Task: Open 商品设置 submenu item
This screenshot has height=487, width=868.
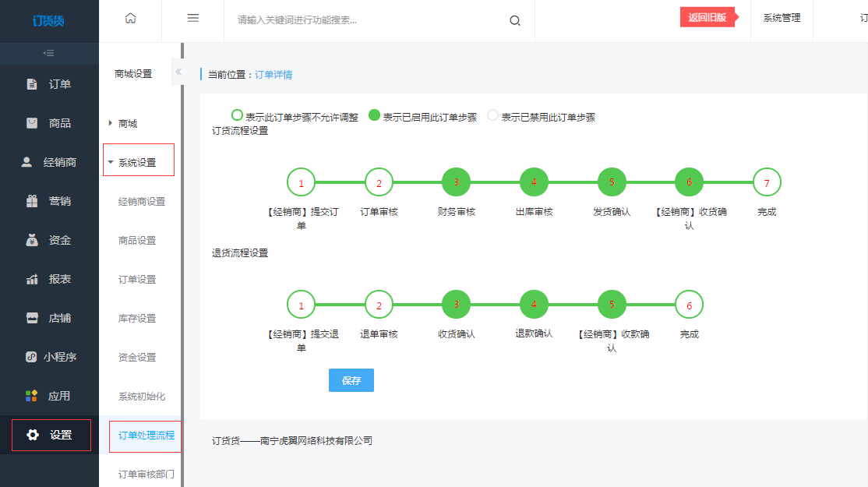Action: 137,240
